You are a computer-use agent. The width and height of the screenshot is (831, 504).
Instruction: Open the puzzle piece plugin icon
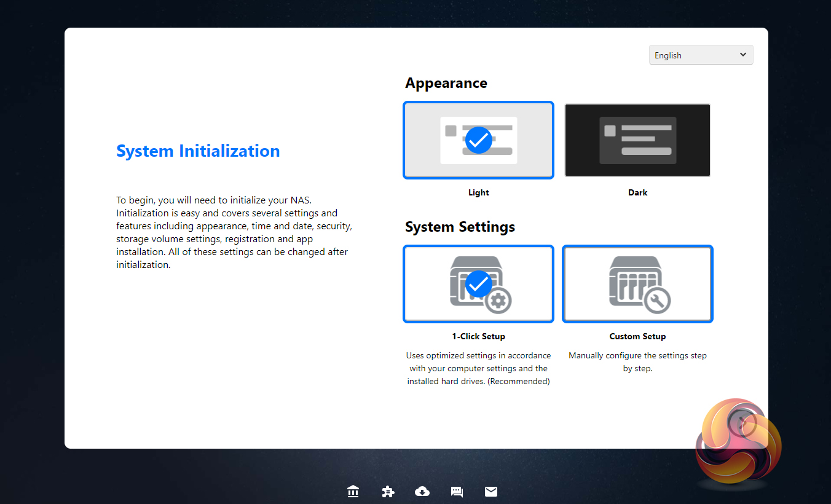(388, 492)
